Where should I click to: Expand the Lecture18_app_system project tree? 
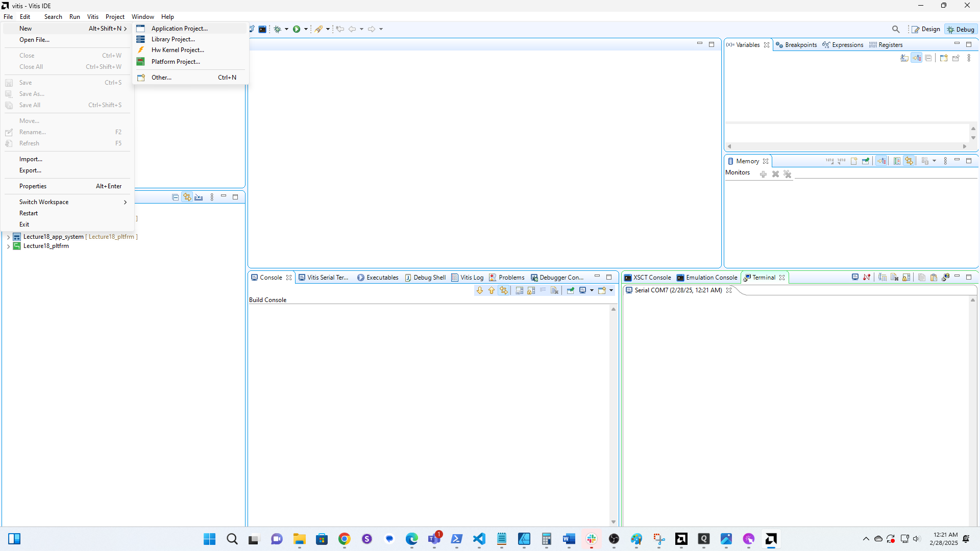click(x=8, y=237)
